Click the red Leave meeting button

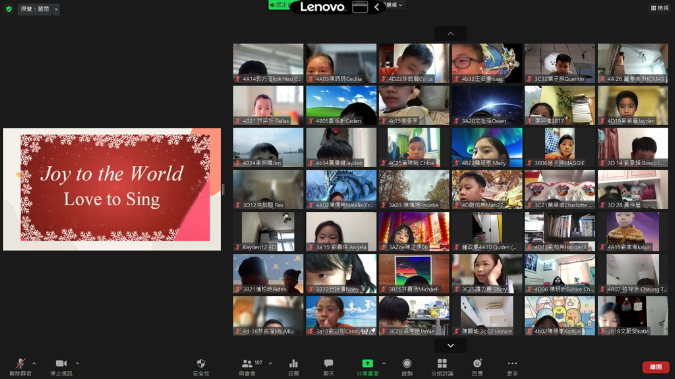coord(656,367)
